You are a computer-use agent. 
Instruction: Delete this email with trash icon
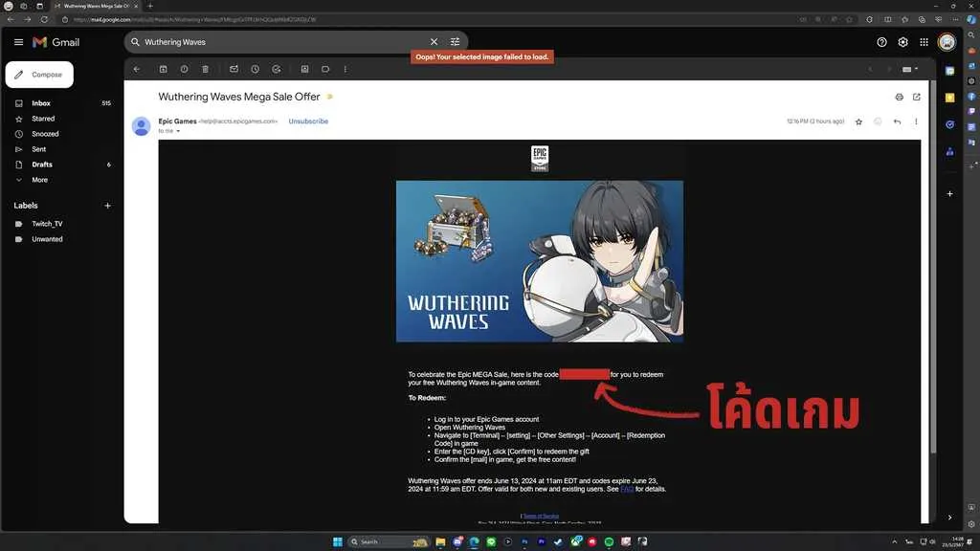click(x=205, y=69)
